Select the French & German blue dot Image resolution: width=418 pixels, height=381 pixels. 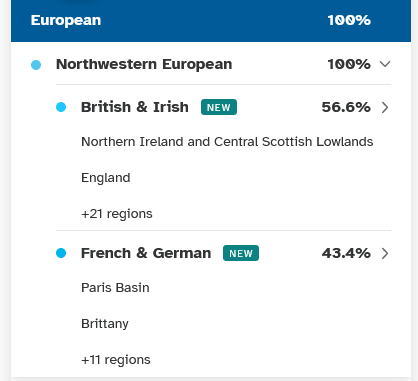click(61, 253)
